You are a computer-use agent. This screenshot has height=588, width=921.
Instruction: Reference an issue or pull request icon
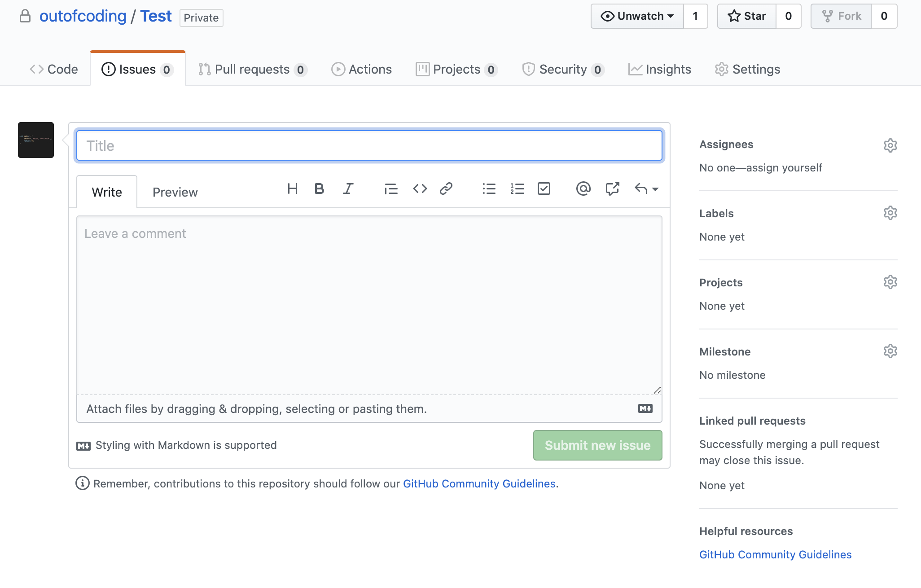pyautogui.click(x=612, y=189)
